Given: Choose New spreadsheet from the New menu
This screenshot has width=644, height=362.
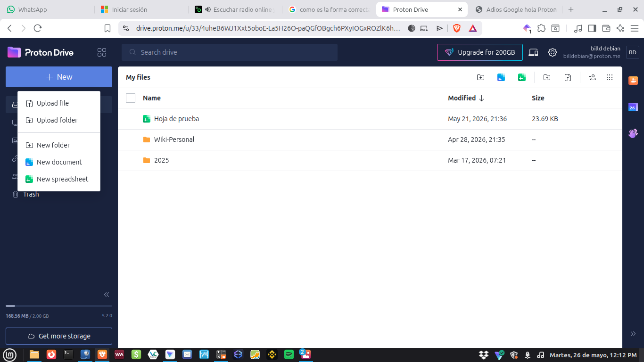Looking at the screenshot, I should [x=59, y=179].
